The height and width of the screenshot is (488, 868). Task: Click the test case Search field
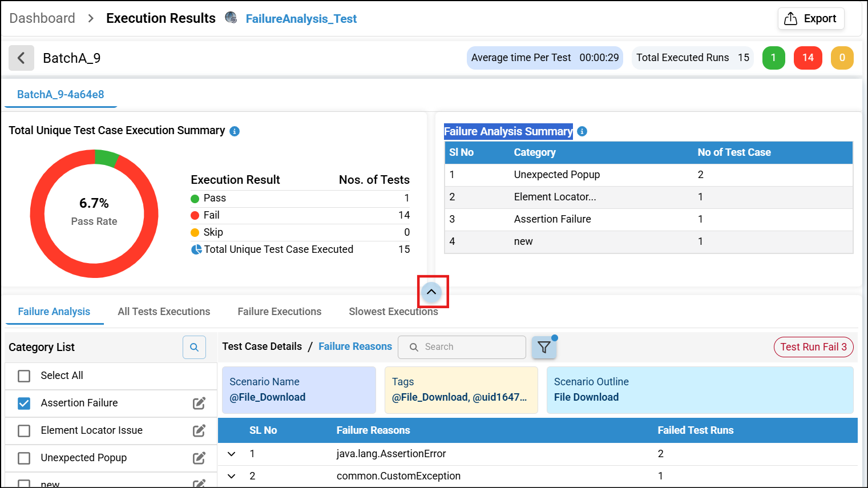tap(468, 347)
